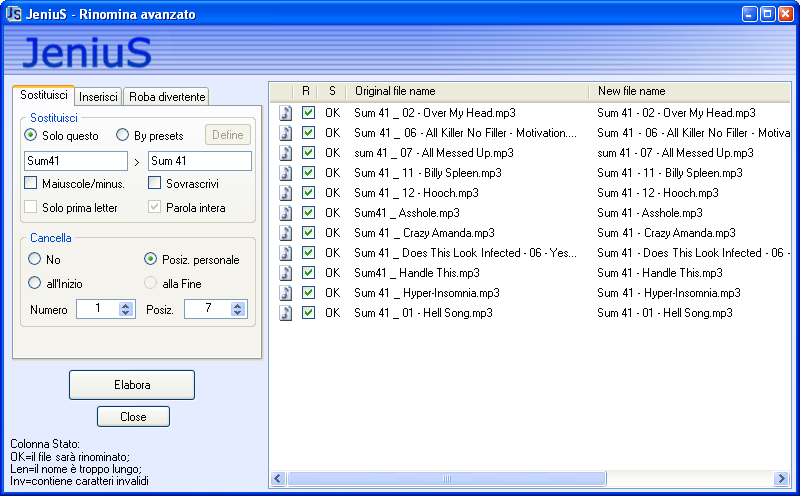Screen dimensions: 800x496
Task: Switch to the Sostituisci tab
Action: pos(44,95)
